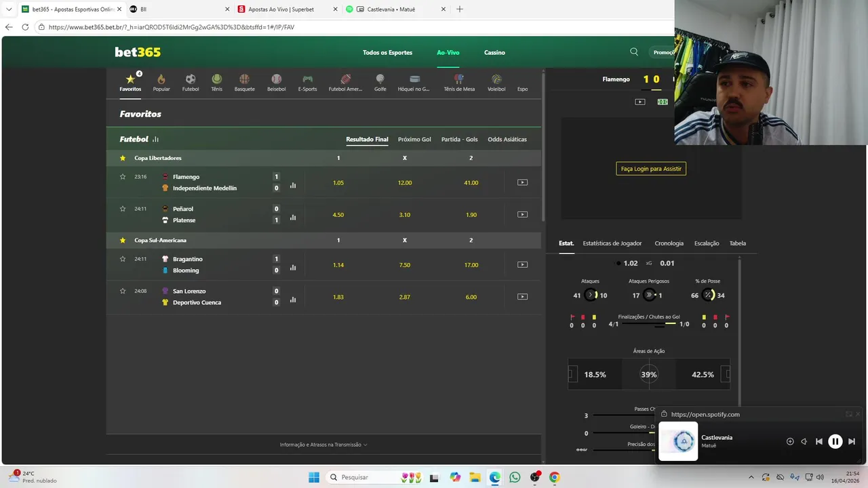
Task: Switch to pitch tracker view icon
Action: (663, 102)
